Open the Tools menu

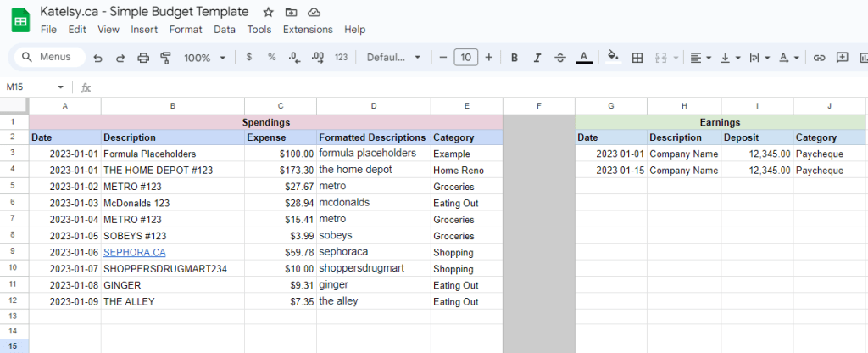pos(259,30)
